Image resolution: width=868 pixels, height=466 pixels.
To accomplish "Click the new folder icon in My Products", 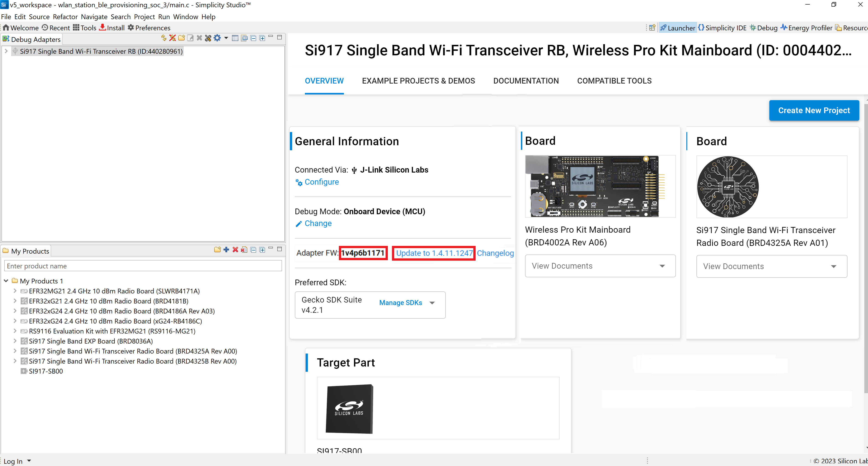I will [x=217, y=250].
